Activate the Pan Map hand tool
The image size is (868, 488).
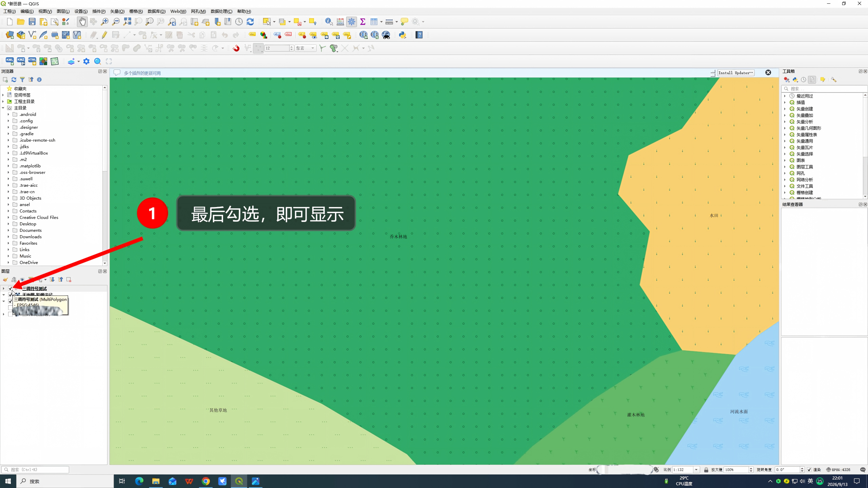coord(82,22)
